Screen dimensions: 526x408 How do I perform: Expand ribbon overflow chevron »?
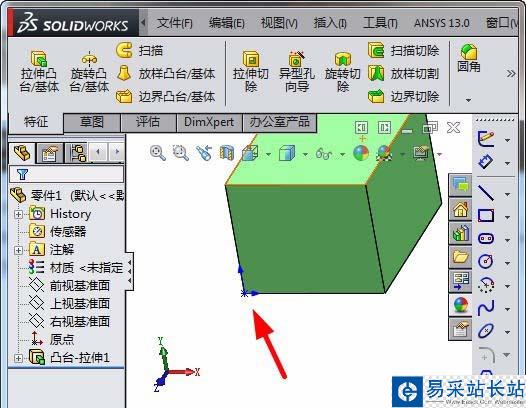click(x=511, y=73)
